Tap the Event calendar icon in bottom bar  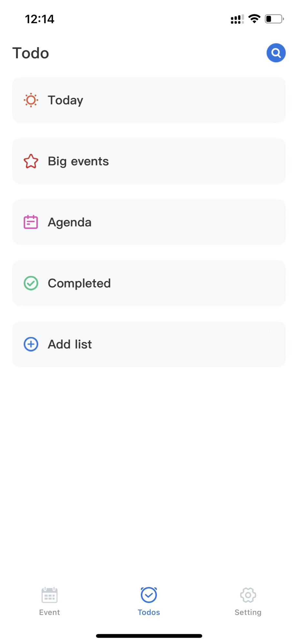click(49, 595)
